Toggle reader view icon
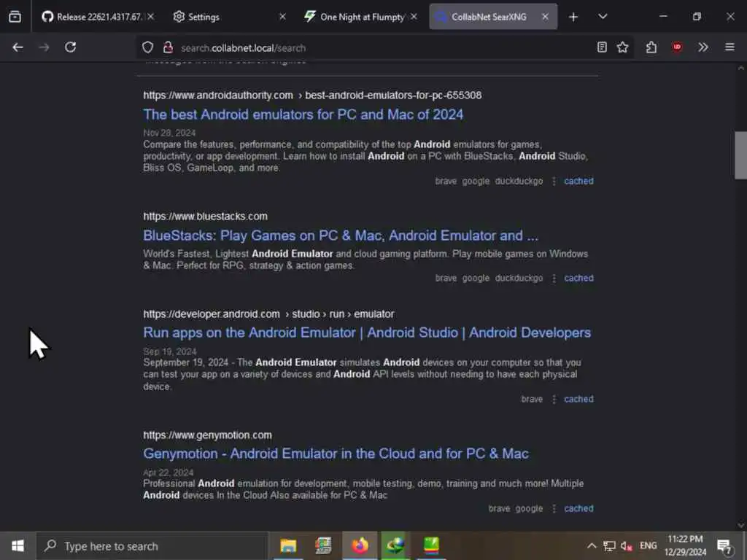747x560 pixels. [602, 47]
